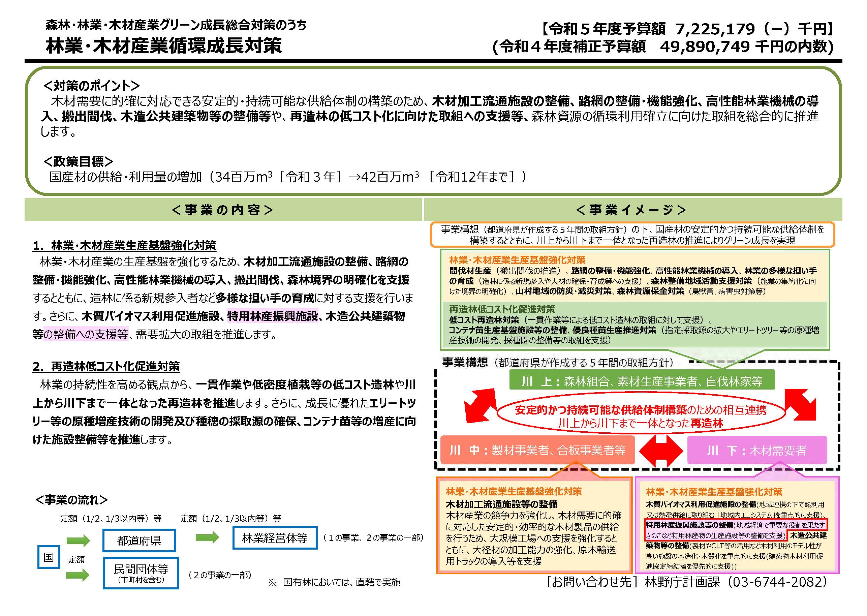Click the 国 box in the flow diagram
Screen dimensions: 867x616
pos(49,557)
